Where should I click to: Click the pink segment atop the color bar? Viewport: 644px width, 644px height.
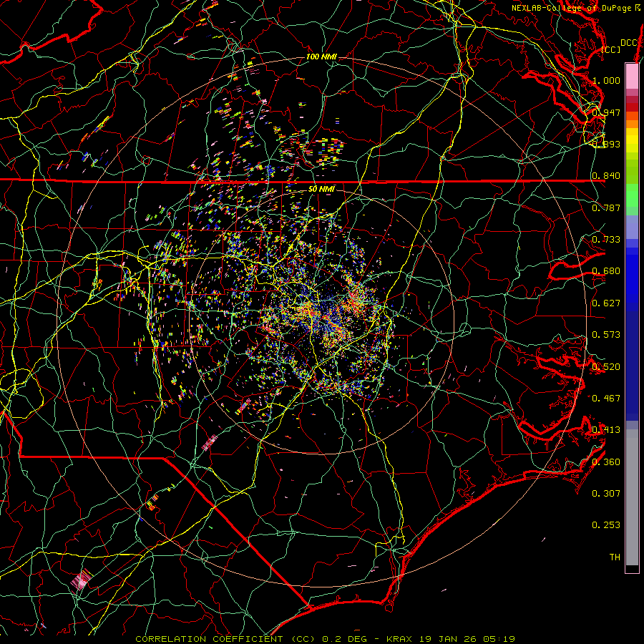tap(632, 77)
